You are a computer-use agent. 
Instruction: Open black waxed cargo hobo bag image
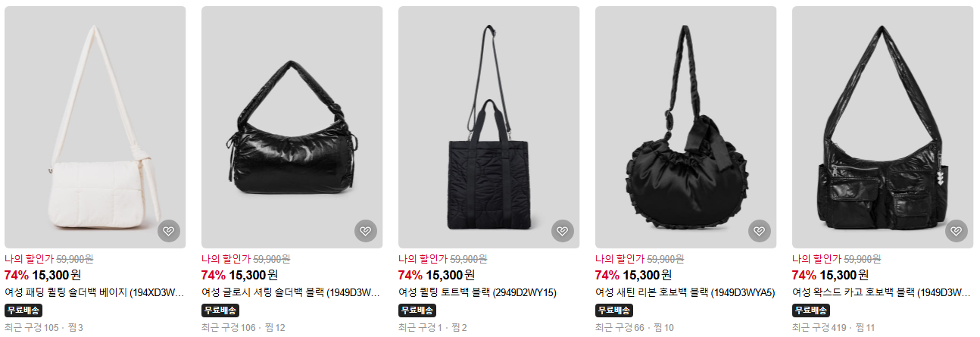[x=883, y=127]
